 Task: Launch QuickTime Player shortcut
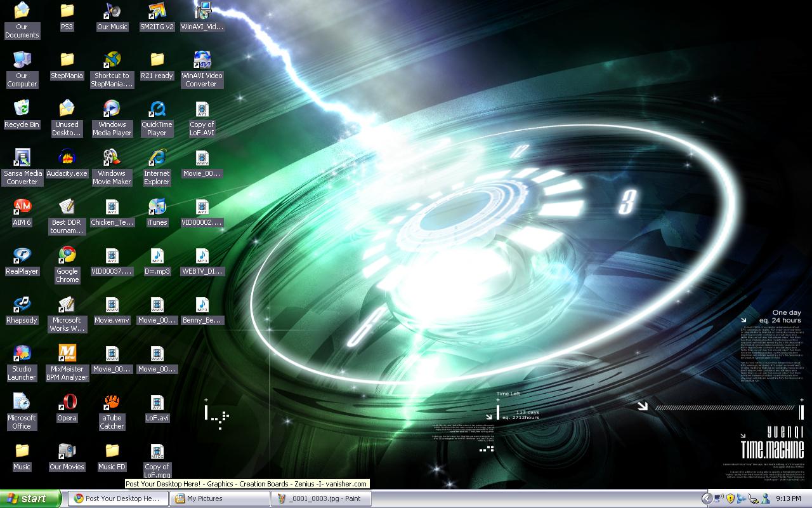[x=157, y=118]
